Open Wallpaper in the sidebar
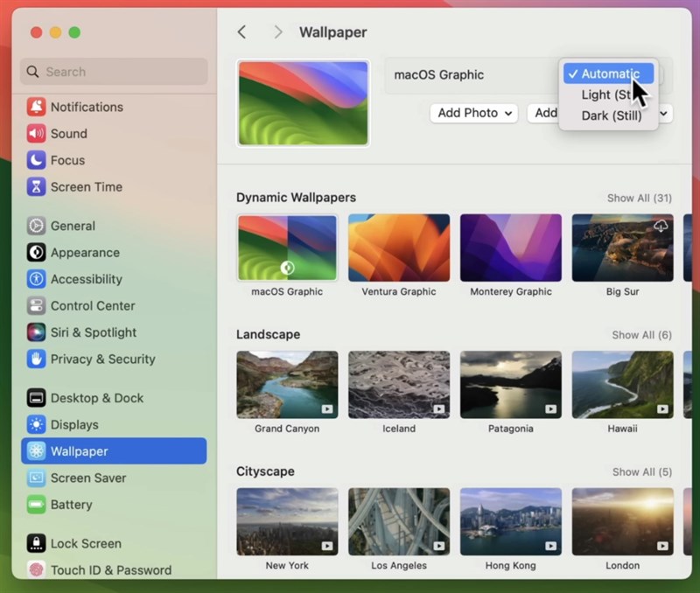The image size is (700, 593). (x=114, y=451)
